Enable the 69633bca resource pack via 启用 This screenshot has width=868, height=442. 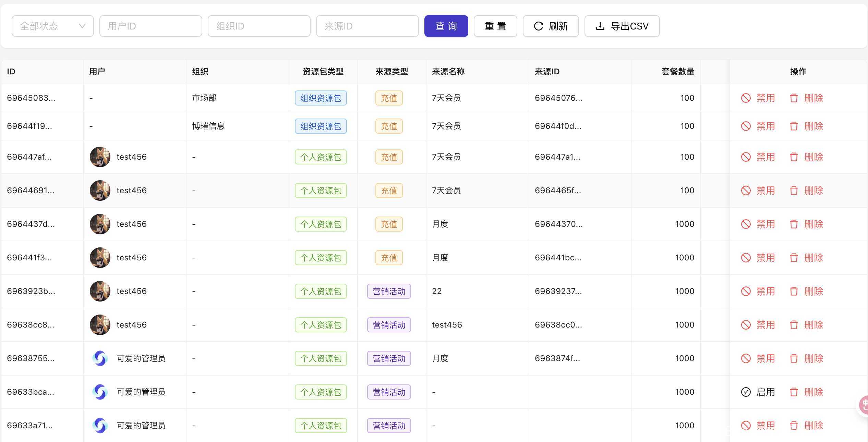pyautogui.click(x=765, y=392)
